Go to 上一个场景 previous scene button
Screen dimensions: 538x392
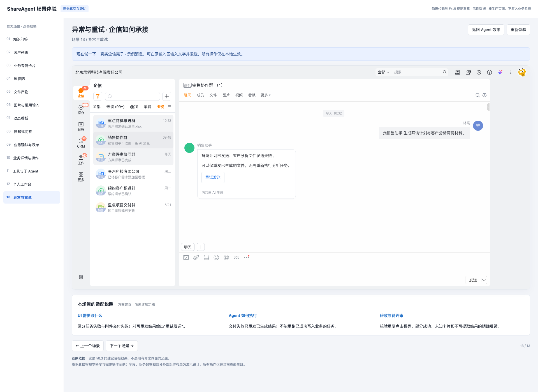(x=88, y=346)
